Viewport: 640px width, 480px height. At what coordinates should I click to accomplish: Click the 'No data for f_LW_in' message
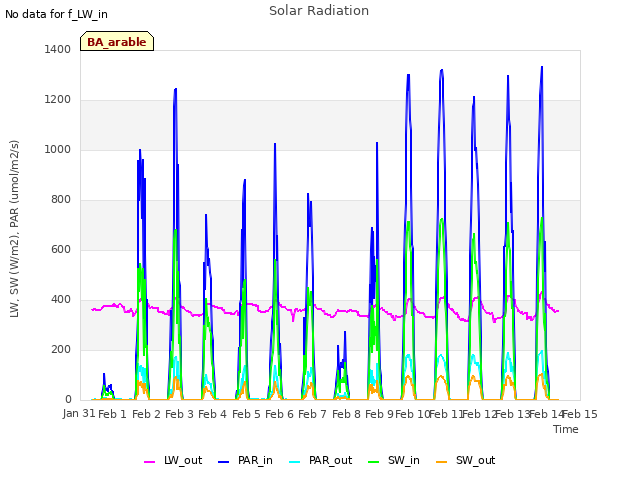point(56,14)
